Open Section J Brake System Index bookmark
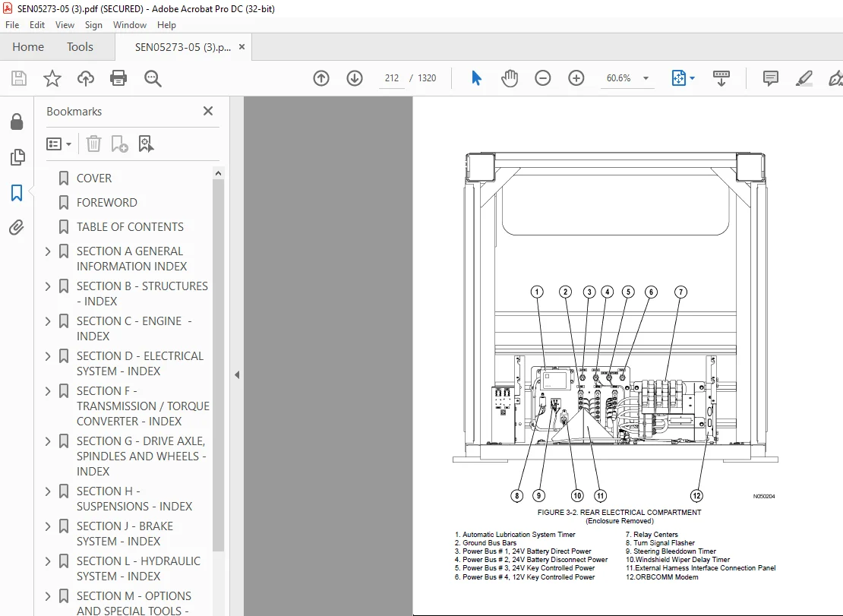The height and width of the screenshot is (616, 843). click(125, 533)
